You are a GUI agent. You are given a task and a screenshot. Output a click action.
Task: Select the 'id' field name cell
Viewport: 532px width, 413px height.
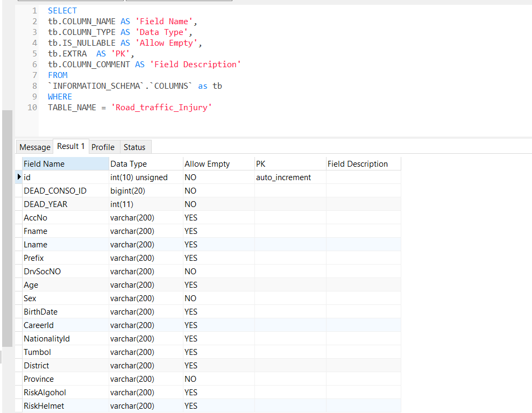tap(66, 177)
